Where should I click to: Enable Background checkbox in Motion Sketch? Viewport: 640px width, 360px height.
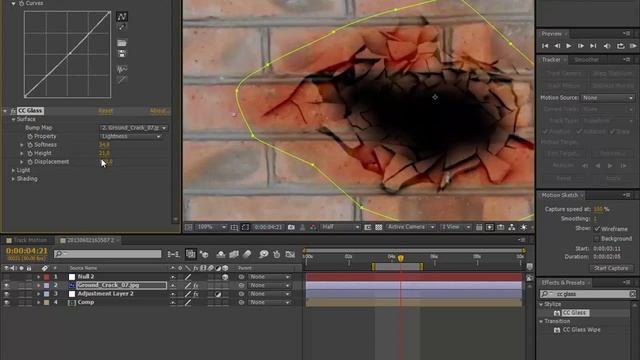tap(597, 238)
